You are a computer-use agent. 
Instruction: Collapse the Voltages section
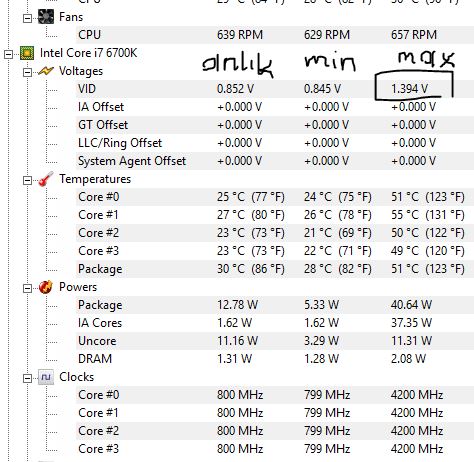(x=27, y=72)
